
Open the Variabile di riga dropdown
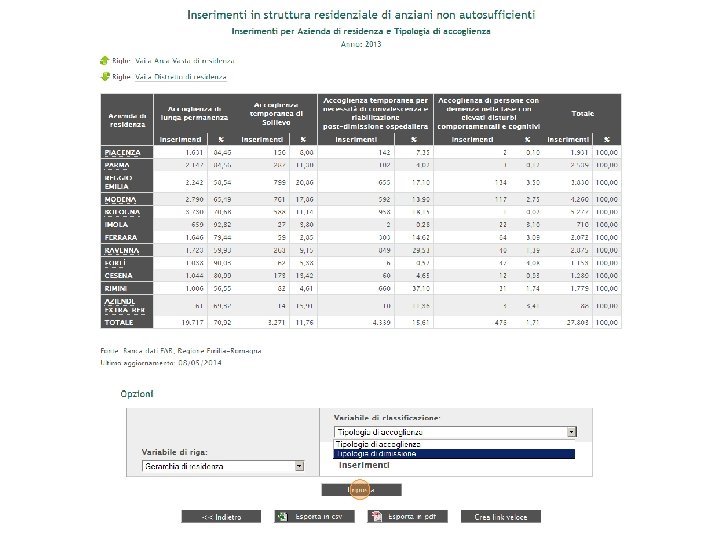click(x=223, y=466)
